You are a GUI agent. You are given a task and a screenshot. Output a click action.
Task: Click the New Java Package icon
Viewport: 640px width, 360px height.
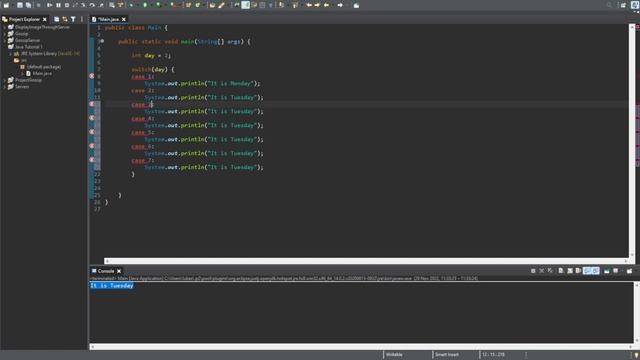pyautogui.click(x=188, y=5)
